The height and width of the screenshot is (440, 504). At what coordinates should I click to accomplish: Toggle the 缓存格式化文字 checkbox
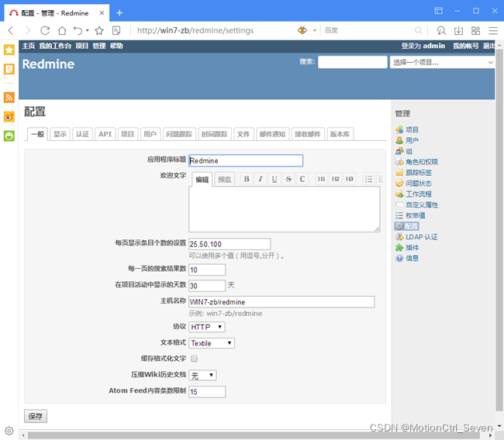[194, 359]
